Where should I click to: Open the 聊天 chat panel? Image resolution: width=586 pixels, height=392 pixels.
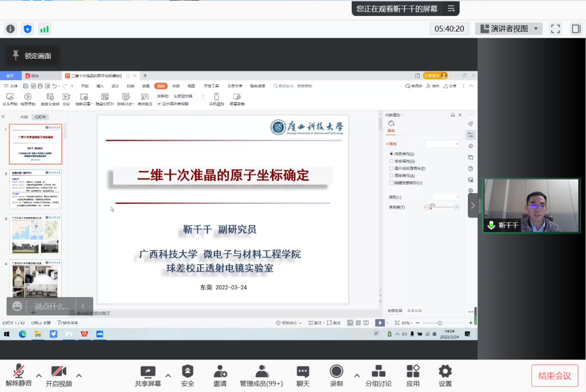click(303, 375)
